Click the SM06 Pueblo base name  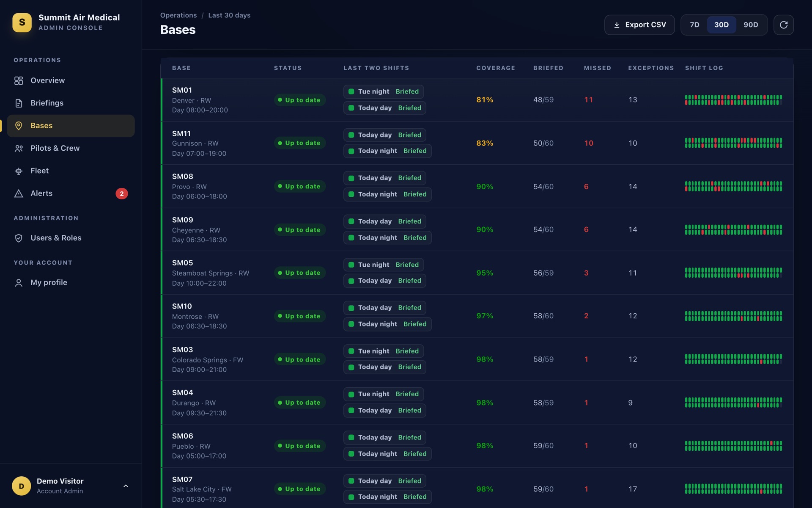183,436
